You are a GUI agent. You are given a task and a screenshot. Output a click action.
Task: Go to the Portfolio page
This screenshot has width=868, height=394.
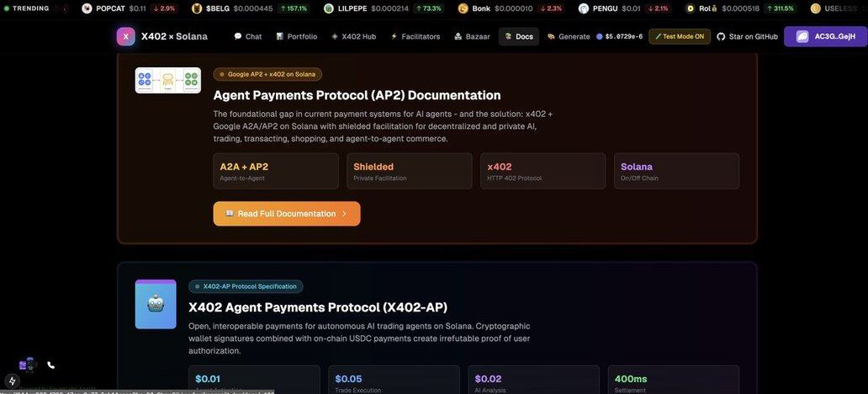(x=296, y=36)
